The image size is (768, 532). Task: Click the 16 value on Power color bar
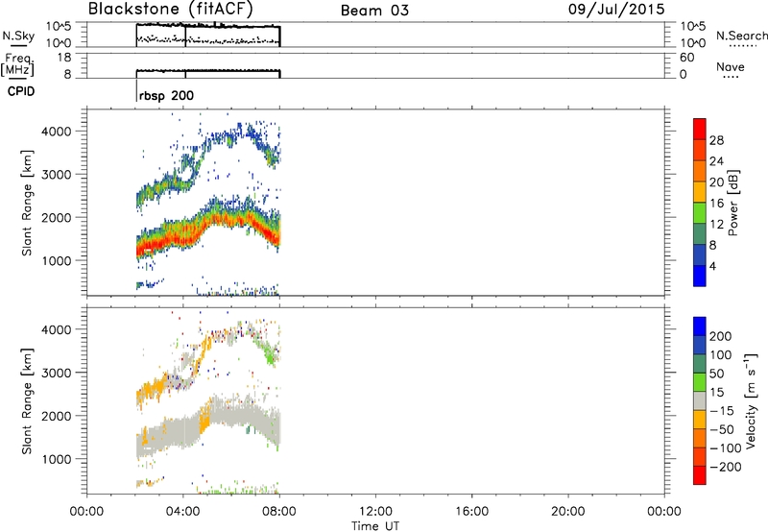point(716,204)
